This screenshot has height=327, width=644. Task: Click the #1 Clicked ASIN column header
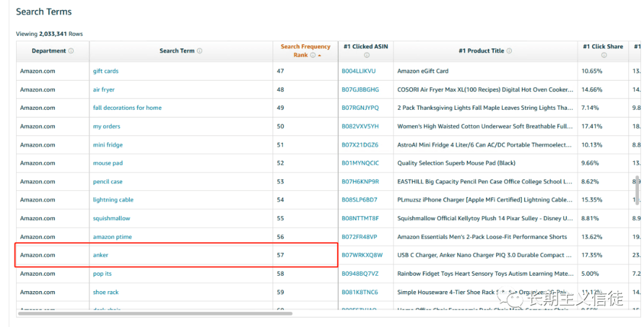click(x=366, y=51)
